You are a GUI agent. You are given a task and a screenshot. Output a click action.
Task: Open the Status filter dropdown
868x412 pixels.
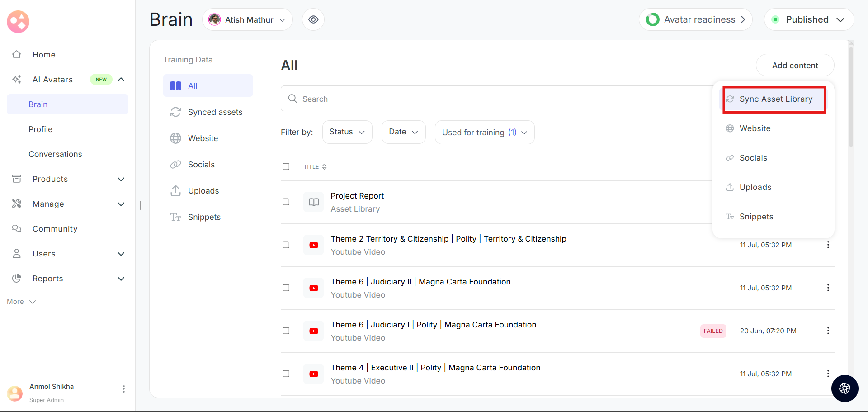[347, 132]
